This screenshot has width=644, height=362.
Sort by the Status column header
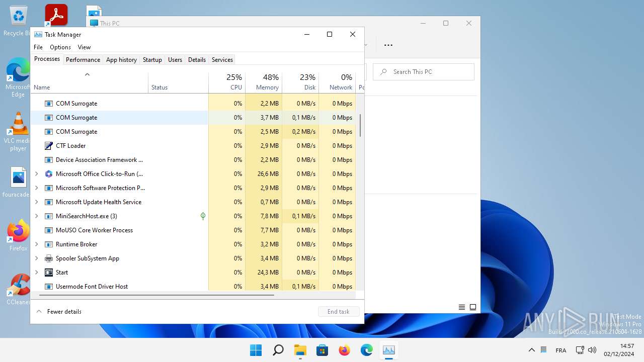[x=179, y=82]
